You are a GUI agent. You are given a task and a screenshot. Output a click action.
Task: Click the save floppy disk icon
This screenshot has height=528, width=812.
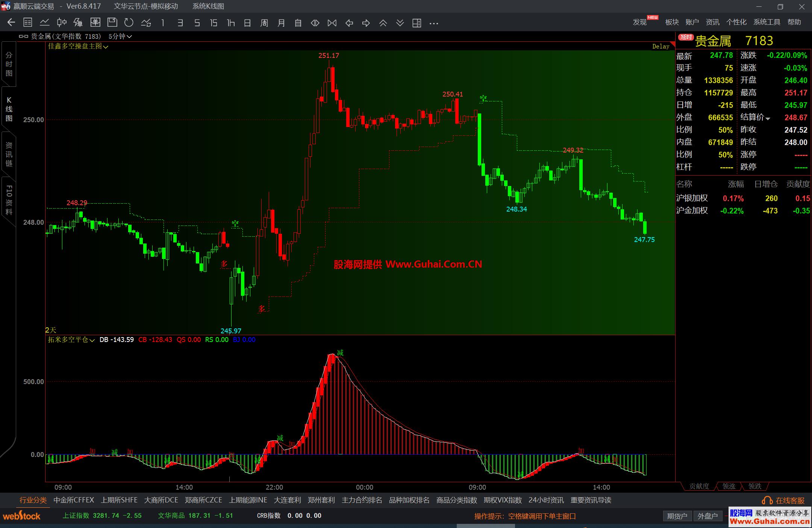(112, 23)
